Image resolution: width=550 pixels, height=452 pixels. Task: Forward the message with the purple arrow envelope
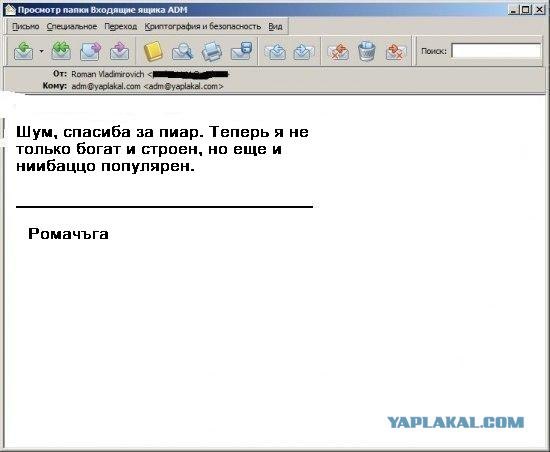[x=90, y=51]
